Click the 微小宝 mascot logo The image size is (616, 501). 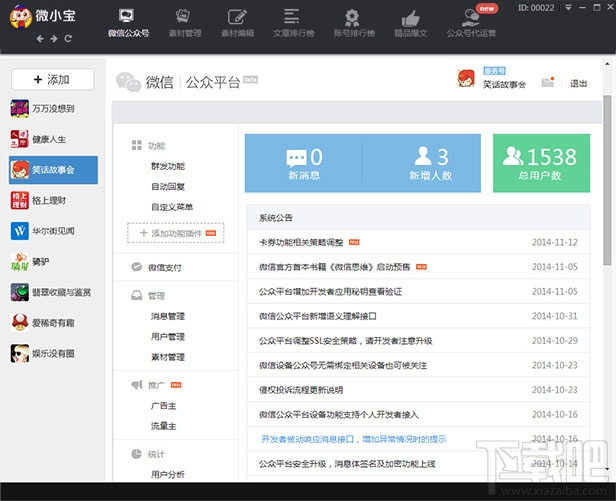tap(20, 17)
